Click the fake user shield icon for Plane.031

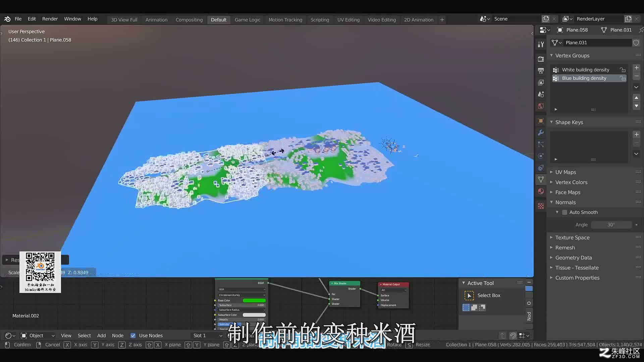point(636,43)
